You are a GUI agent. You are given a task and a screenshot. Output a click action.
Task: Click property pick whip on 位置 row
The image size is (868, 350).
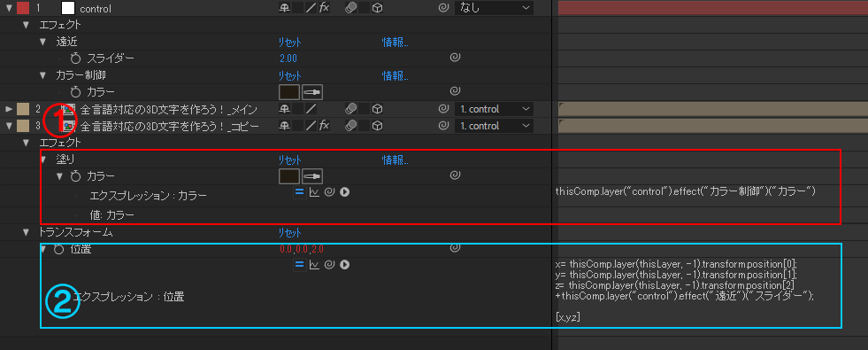tap(455, 247)
